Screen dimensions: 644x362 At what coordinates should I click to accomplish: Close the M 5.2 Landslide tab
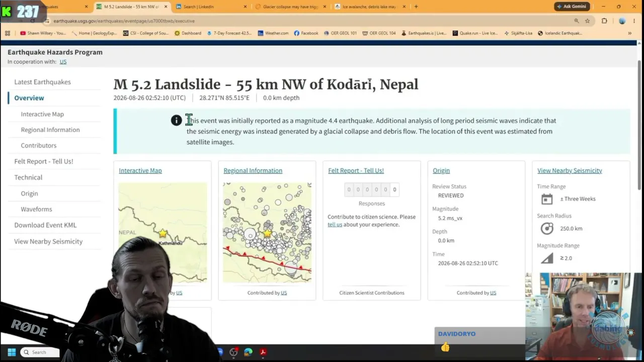166,7
